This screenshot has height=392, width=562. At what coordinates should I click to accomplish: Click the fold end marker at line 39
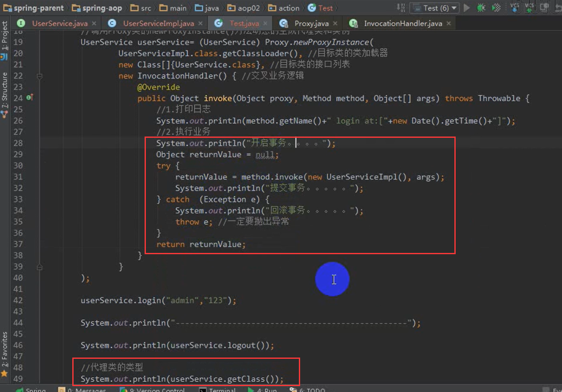[x=40, y=267]
